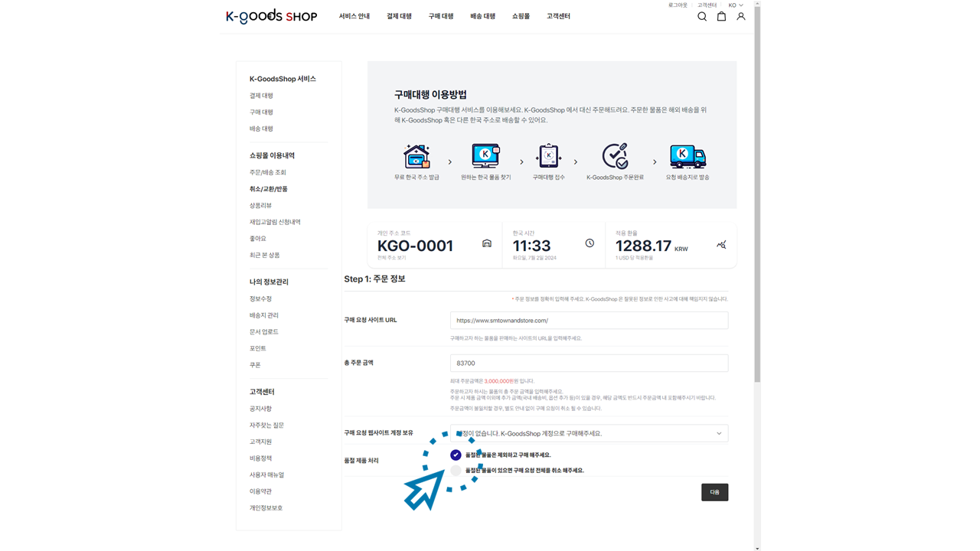Expand the KO language dropdown

pos(735,5)
